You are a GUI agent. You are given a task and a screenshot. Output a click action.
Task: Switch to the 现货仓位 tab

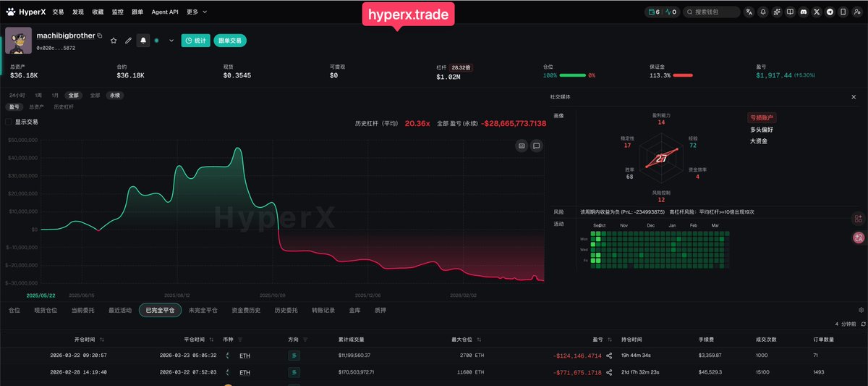tap(46, 310)
